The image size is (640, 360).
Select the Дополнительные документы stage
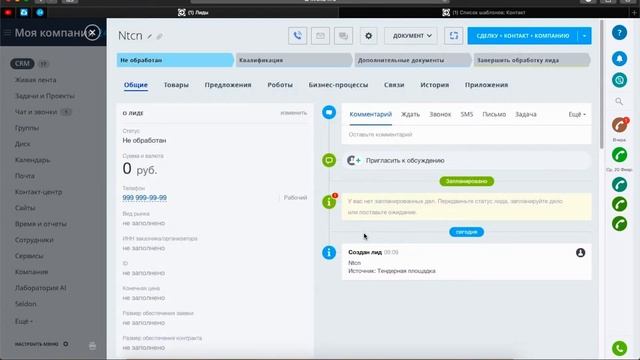point(412,60)
